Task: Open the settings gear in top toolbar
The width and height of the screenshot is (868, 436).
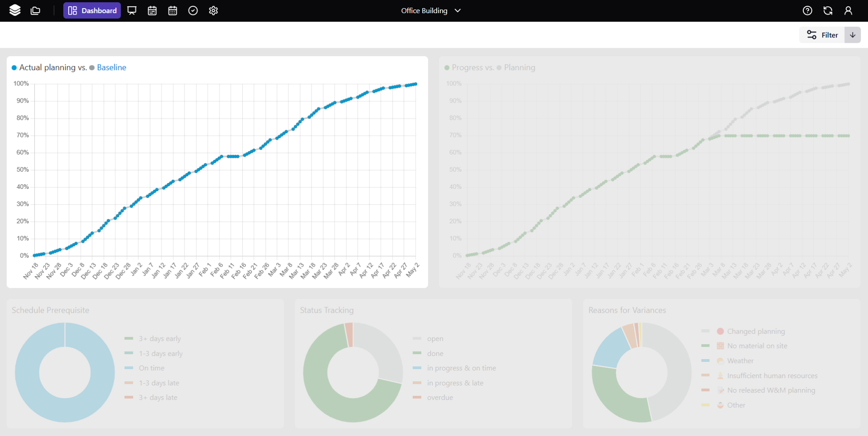Action: [213, 10]
